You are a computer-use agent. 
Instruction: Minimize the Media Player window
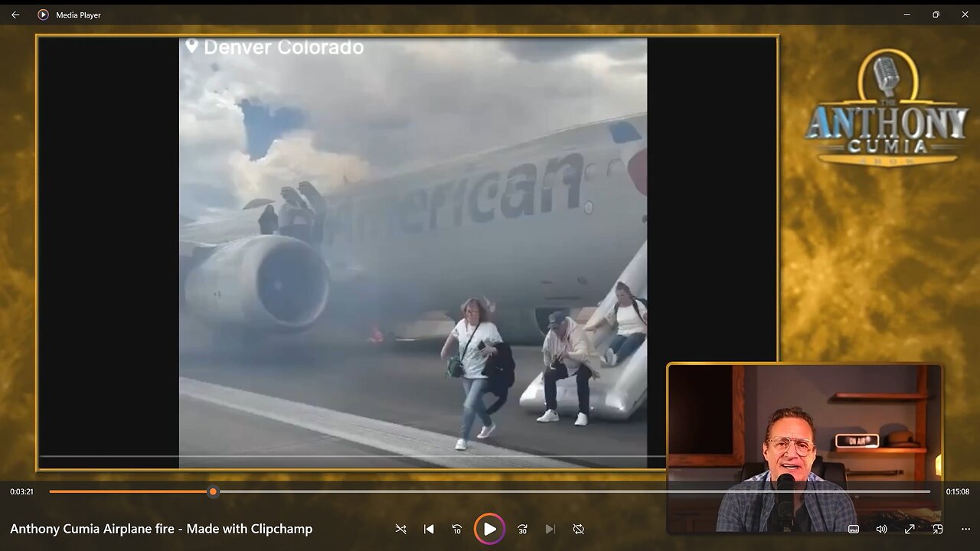pos(906,15)
